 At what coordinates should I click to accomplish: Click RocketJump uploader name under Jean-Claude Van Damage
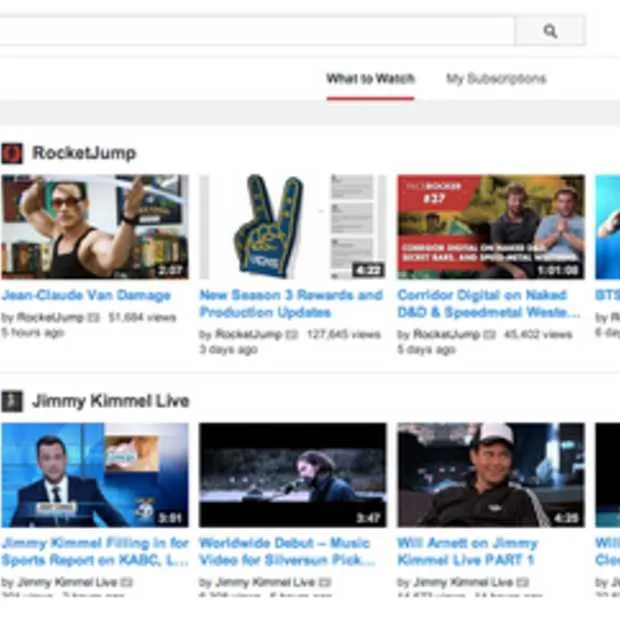[x=50, y=318]
